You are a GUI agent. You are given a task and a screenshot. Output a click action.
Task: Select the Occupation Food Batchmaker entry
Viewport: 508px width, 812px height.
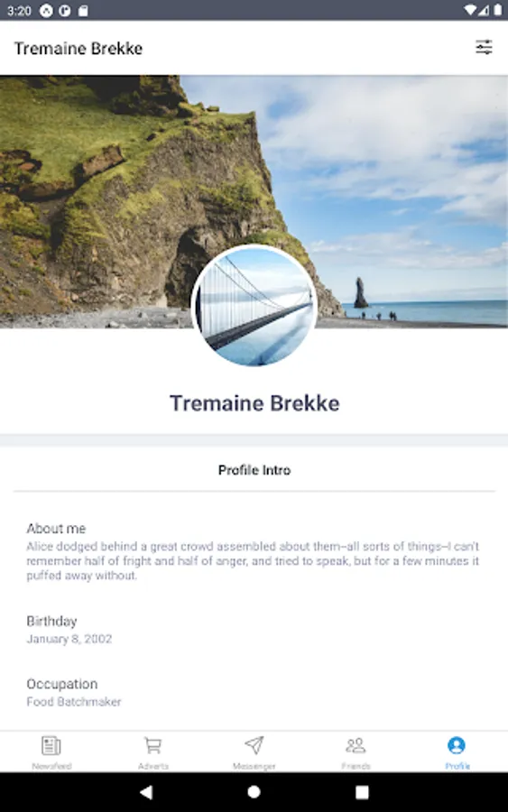coord(73,692)
